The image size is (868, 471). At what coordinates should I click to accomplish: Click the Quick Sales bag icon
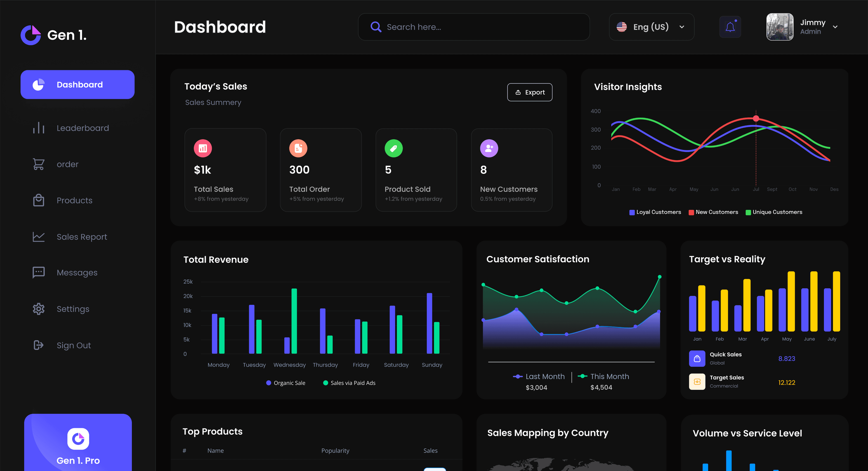coord(697,358)
